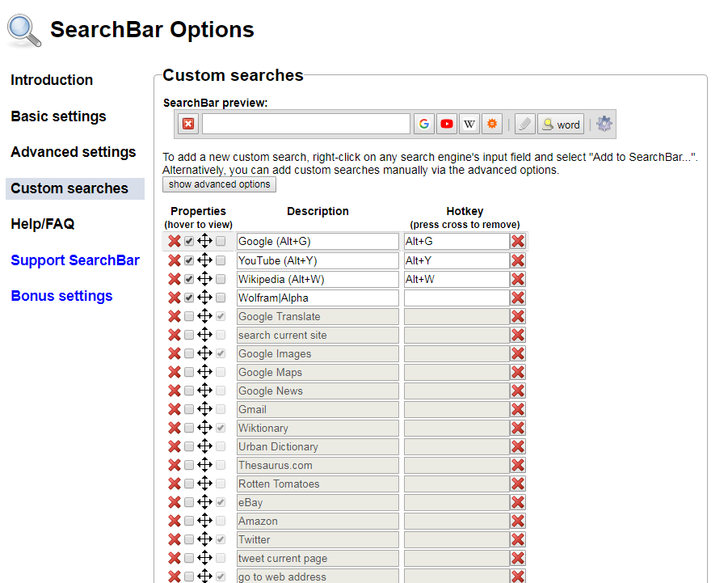Delete the Gmail search row
This screenshot has width=728, height=583.
click(175, 409)
